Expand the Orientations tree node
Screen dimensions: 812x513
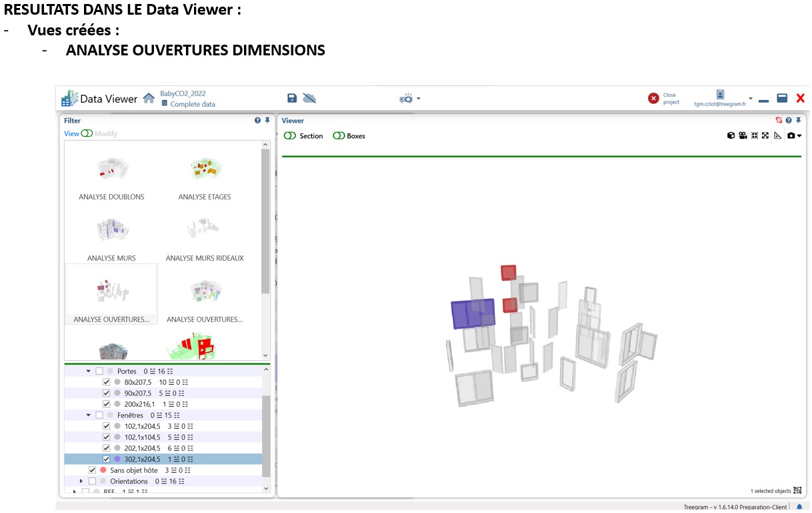coord(81,481)
